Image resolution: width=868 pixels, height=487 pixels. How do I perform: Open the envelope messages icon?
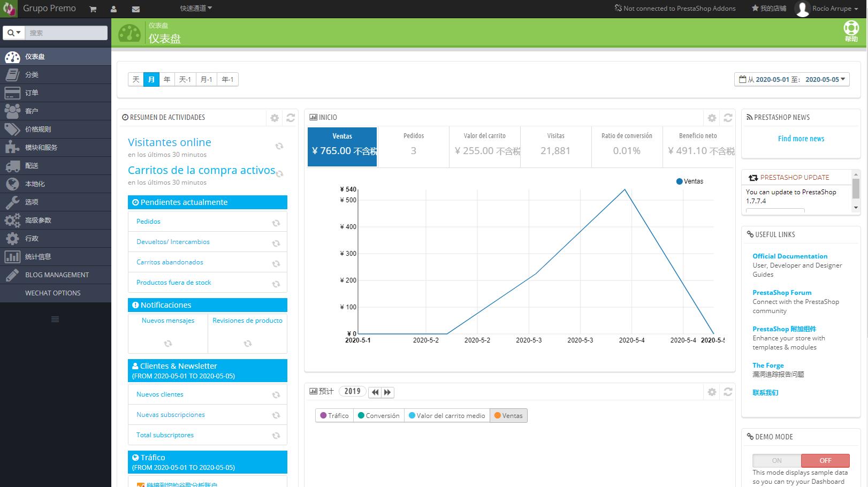pyautogui.click(x=136, y=9)
